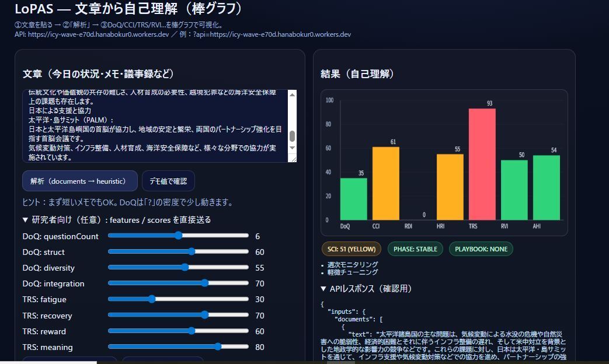The width and height of the screenshot is (609, 364).
Task: Click the PHASE: STABLE badge
Action: coord(415,249)
